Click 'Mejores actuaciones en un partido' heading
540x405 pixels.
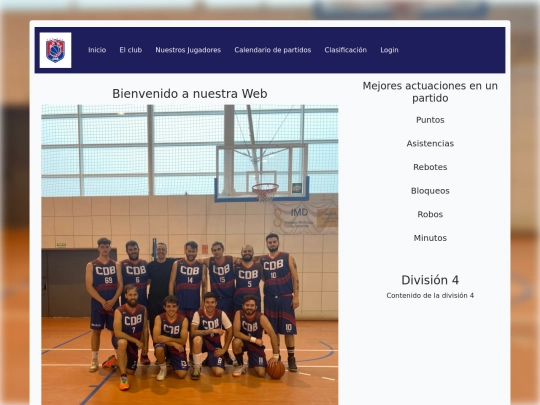click(x=430, y=92)
